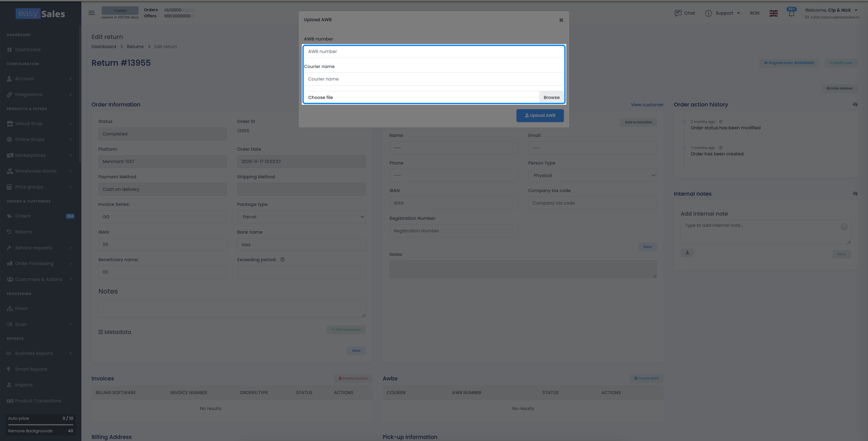Click the Scan barcode icon

coord(10,324)
